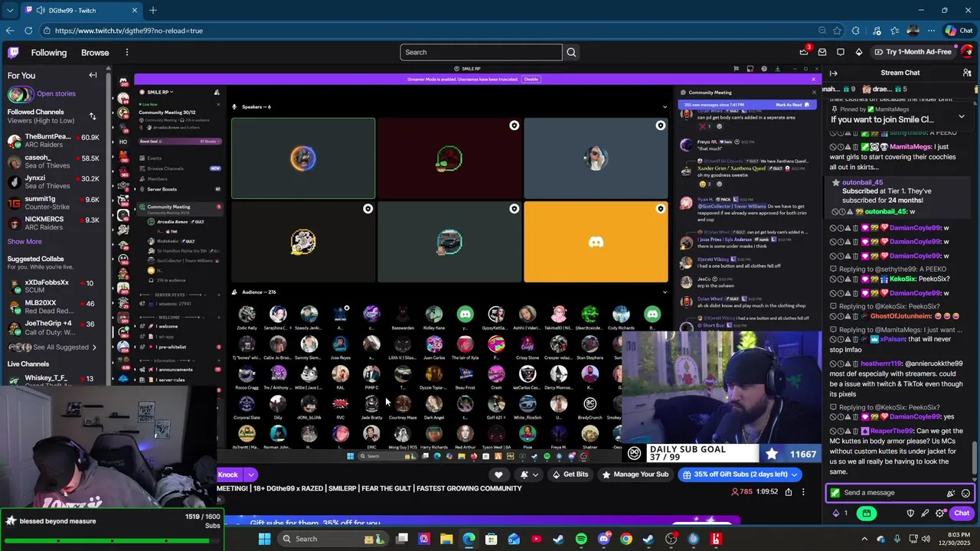
Task: Open the More options menu beside Browse
Action: 127,52
